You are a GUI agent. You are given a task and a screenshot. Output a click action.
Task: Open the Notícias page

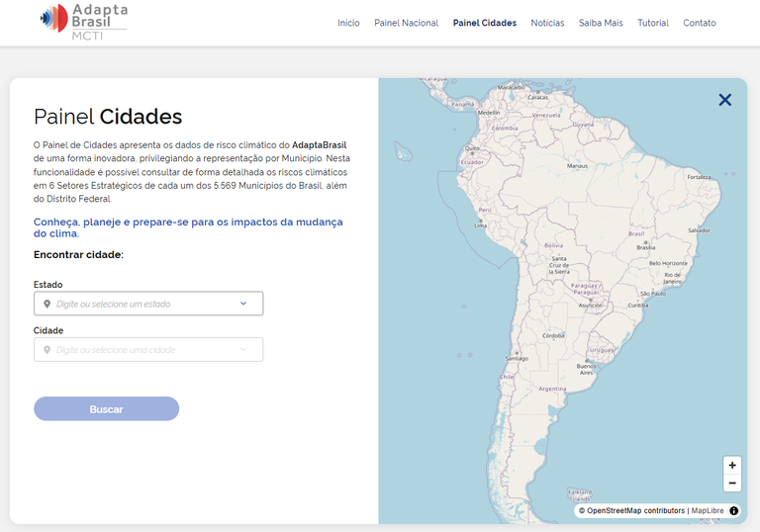[x=547, y=23]
